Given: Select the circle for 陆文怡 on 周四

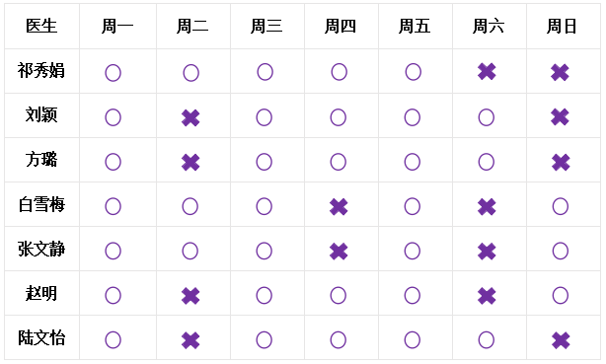Looking at the screenshot, I should (339, 340).
